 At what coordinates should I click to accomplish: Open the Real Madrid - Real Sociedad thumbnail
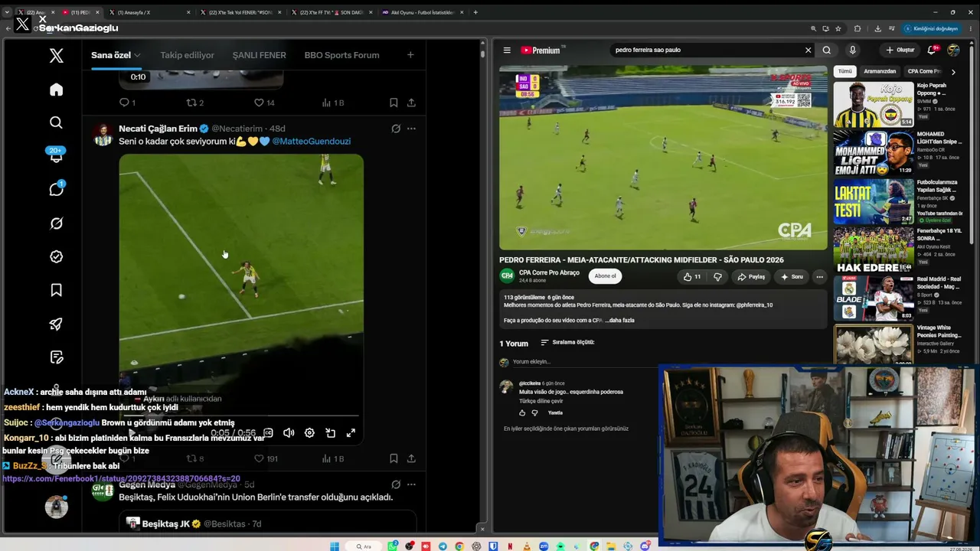tap(874, 298)
